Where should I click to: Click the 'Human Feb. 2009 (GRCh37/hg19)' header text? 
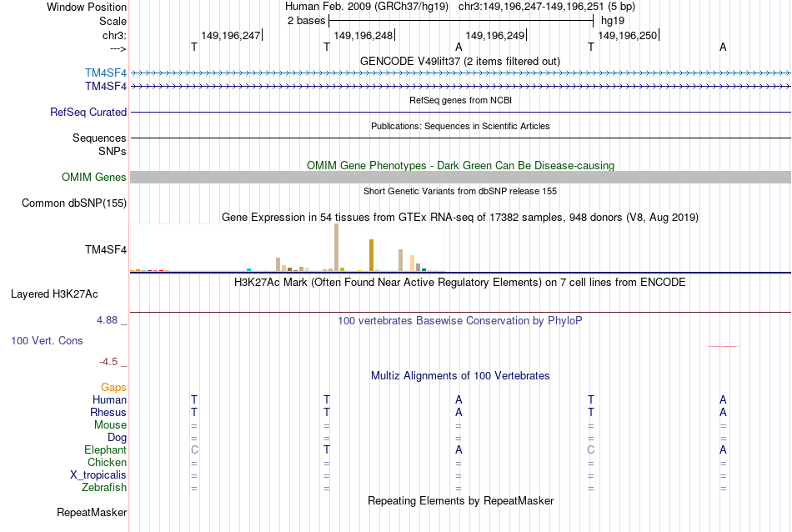point(367,7)
